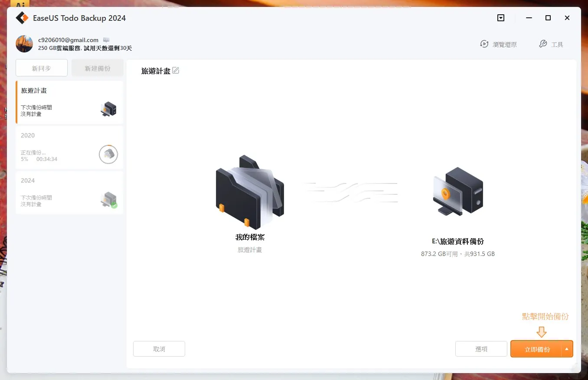588x380 pixels.
Task: Click the 新建備份 new backup button
Action: pos(98,68)
